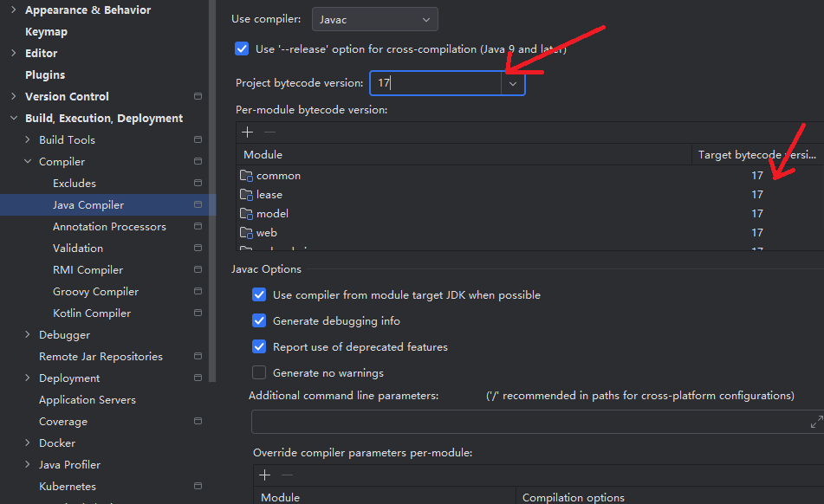This screenshot has height=504, width=824.
Task: Click the project-level icon beside Version Control
Action: tap(198, 96)
